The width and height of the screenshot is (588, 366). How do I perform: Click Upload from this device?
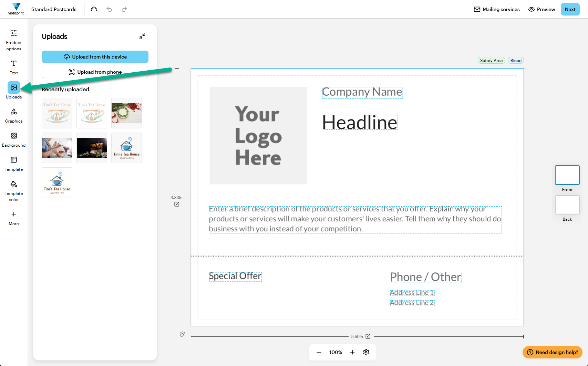point(95,57)
